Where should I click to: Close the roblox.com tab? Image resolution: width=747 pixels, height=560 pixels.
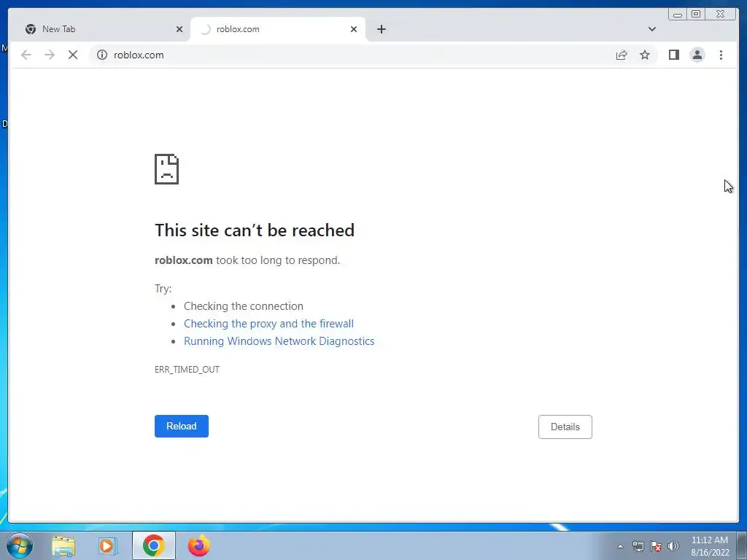click(x=354, y=29)
